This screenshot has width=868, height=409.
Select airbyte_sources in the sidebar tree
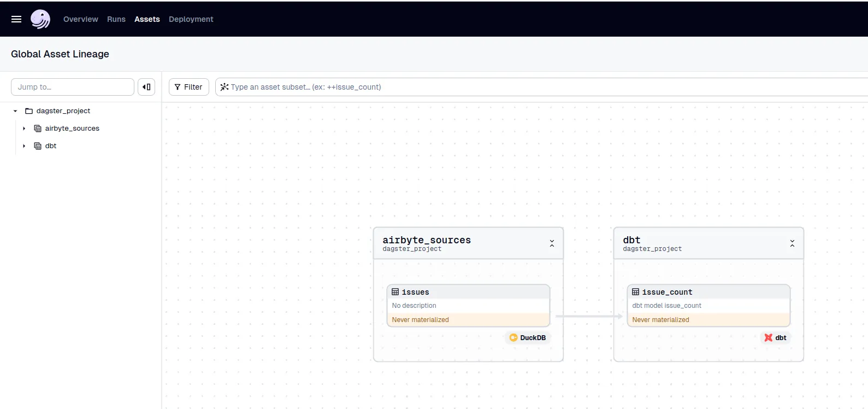(72, 128)
